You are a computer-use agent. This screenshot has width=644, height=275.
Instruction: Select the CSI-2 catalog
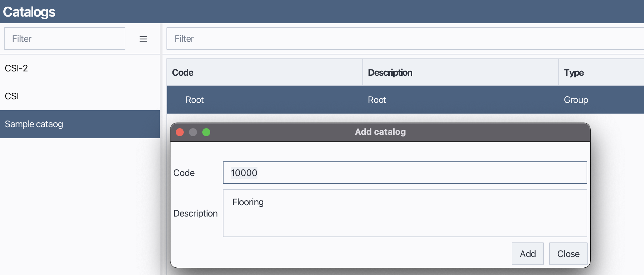80,68
